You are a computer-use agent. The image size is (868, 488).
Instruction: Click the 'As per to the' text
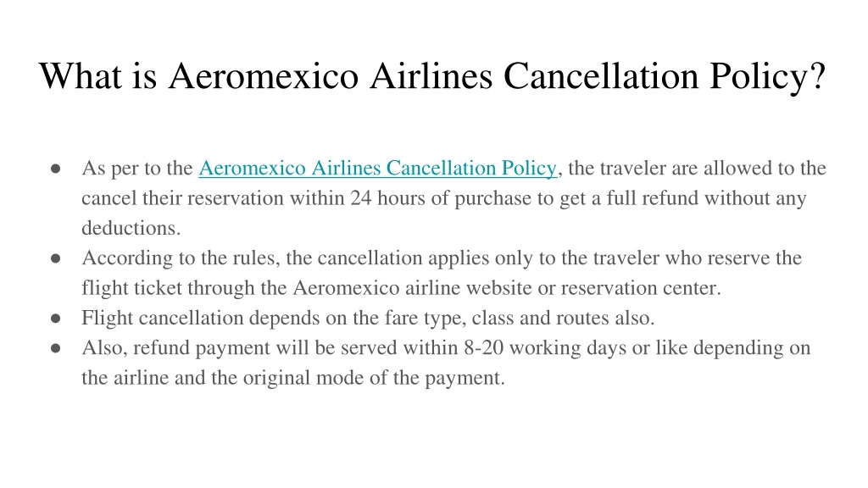136,169
